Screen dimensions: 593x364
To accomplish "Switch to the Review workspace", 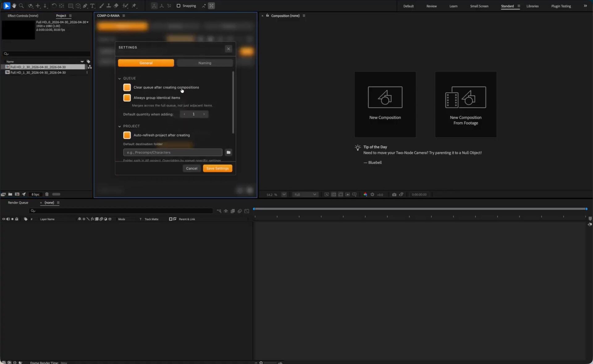I will pyautogui.click(x=431, y=6).
